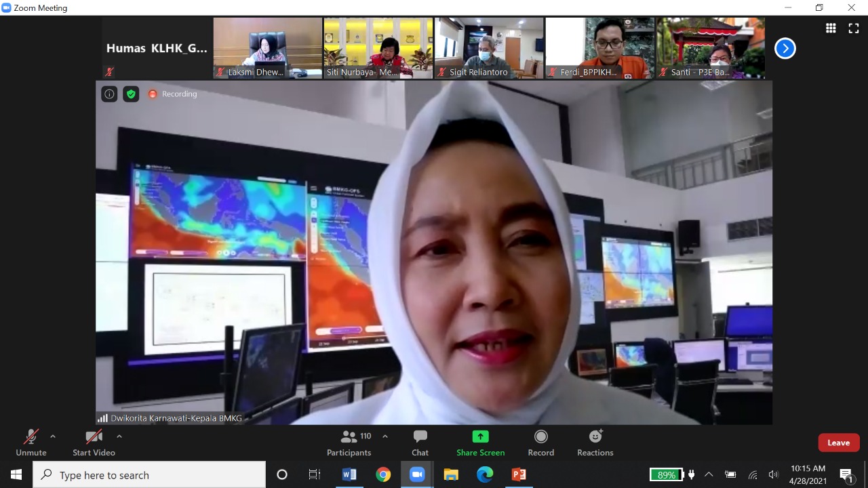Select Sigit Reliantoro's video thumbnail

coord(488,47)
